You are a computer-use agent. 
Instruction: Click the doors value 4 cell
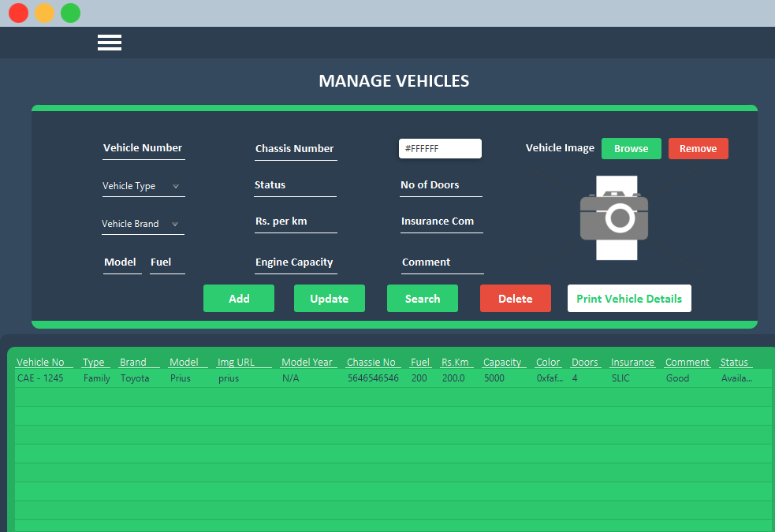[x=575, y=378]
